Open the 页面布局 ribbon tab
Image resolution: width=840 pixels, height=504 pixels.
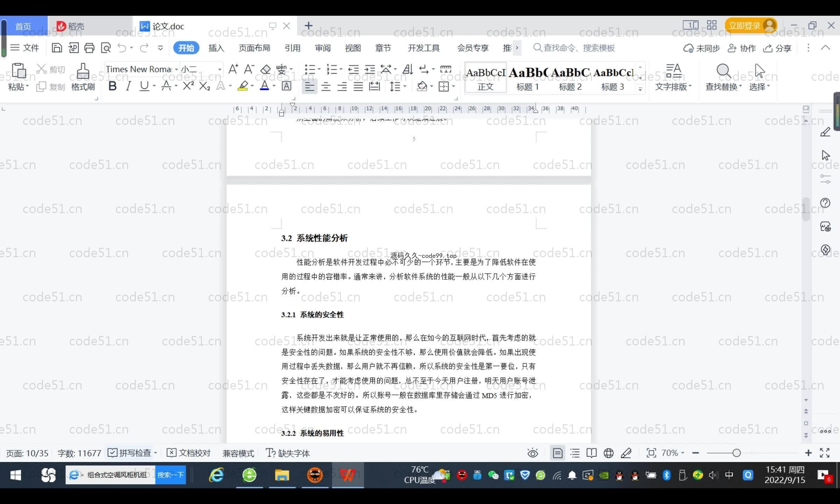click(x=254, y=48)
